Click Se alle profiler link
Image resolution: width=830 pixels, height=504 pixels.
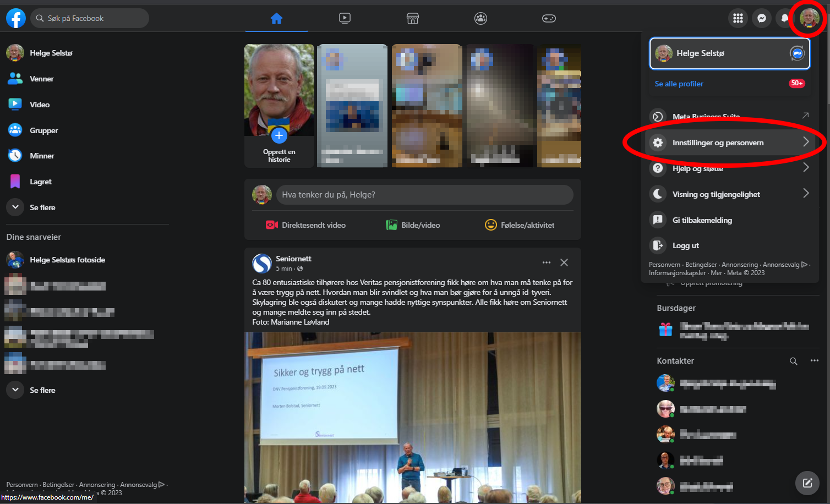point(679,84)
